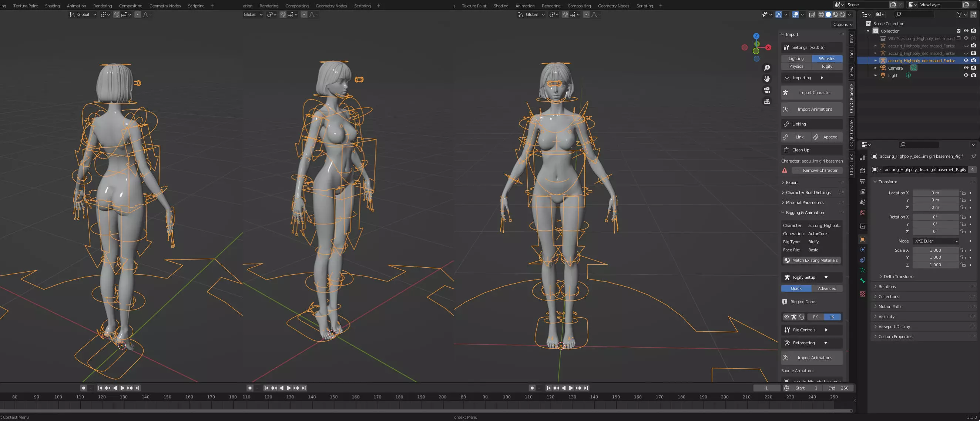Click Remove Character button
Screen dimensions: 980x421
817,171
